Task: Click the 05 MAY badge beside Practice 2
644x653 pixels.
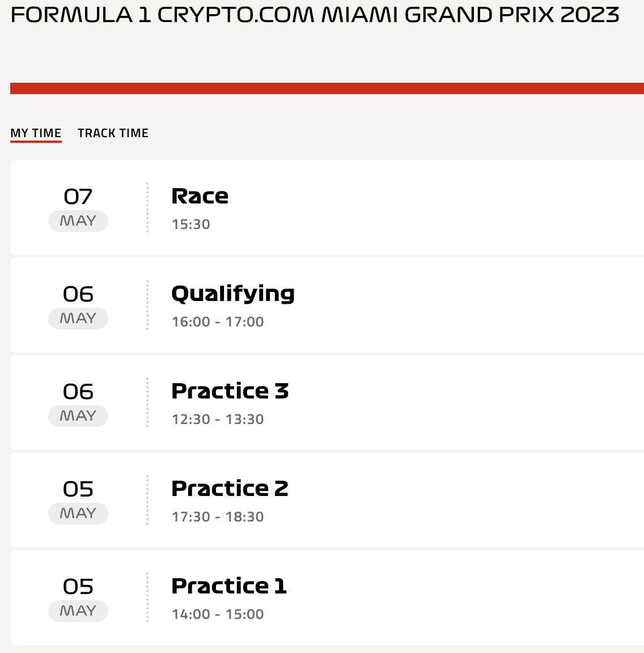Action: click(78, 501)
